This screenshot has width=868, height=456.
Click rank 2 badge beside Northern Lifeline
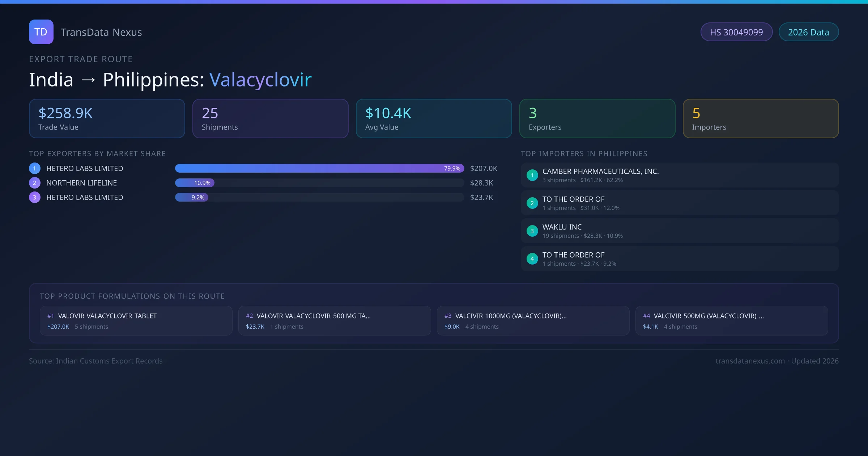[x=35, y=183]
